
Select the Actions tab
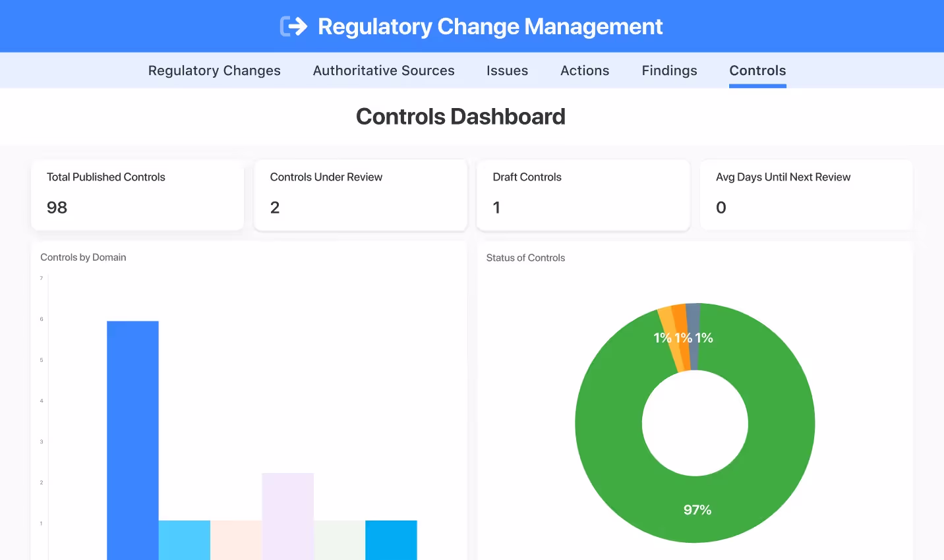click(x=585, y=70)
